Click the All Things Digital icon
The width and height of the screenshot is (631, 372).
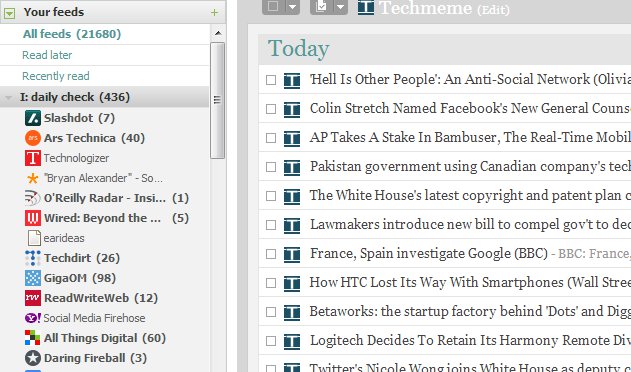[33, 338]
